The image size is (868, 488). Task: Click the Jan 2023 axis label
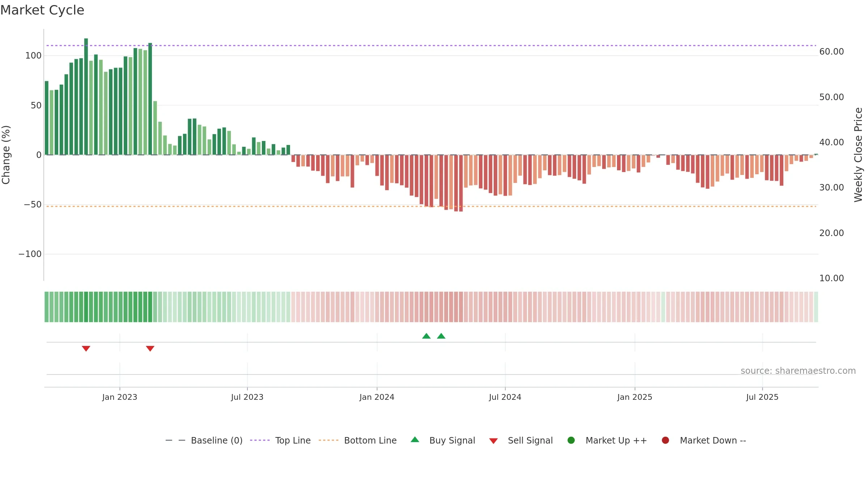[120, 397]
